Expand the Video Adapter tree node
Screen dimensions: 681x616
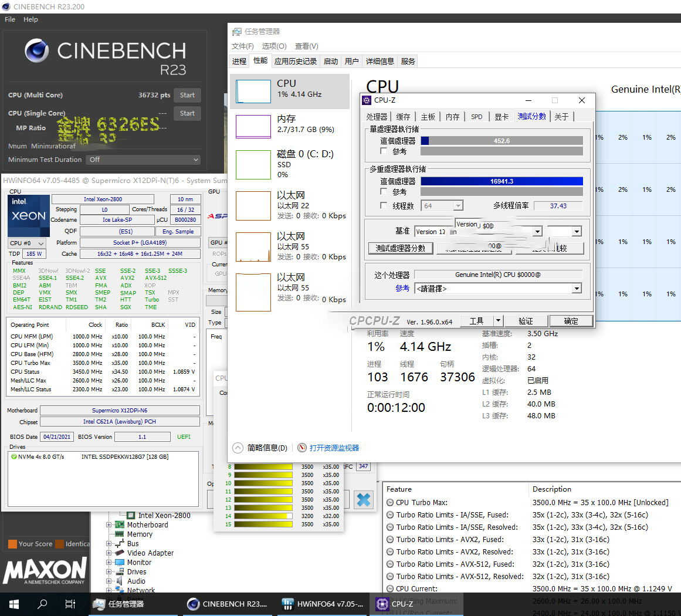click(x=109, y=553)
